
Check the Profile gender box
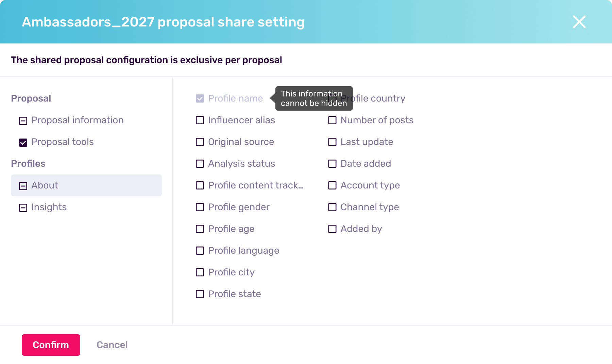click(x=200, y=207)
